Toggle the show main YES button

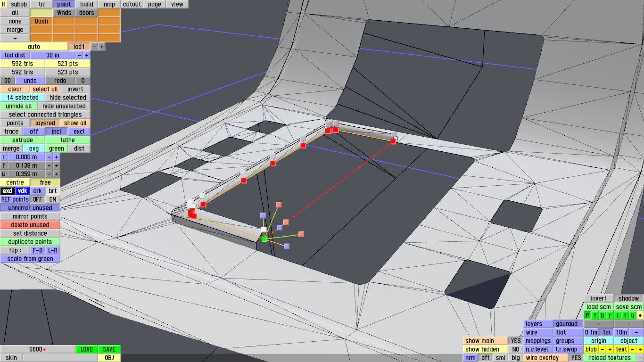click(x=516, y=341)
